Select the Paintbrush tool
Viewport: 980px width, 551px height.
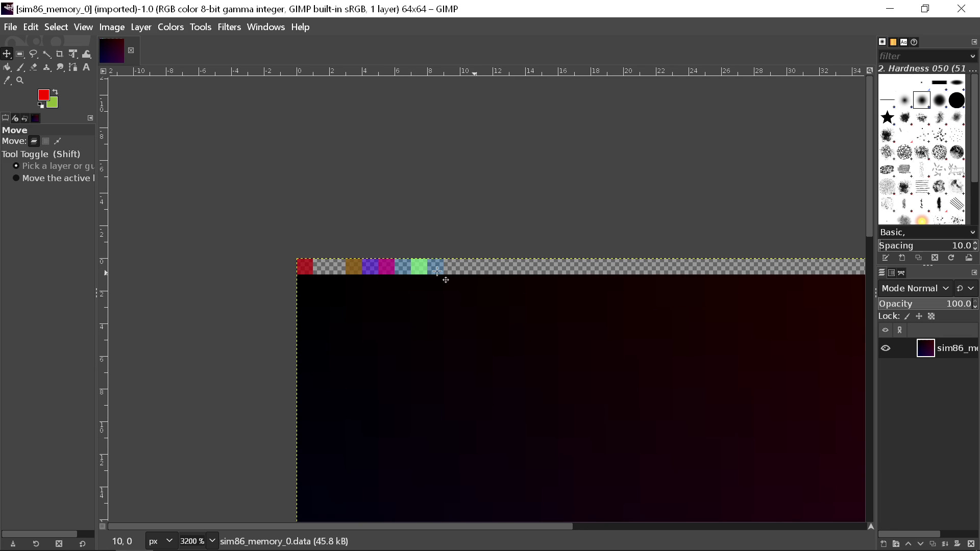coord(20,67)
